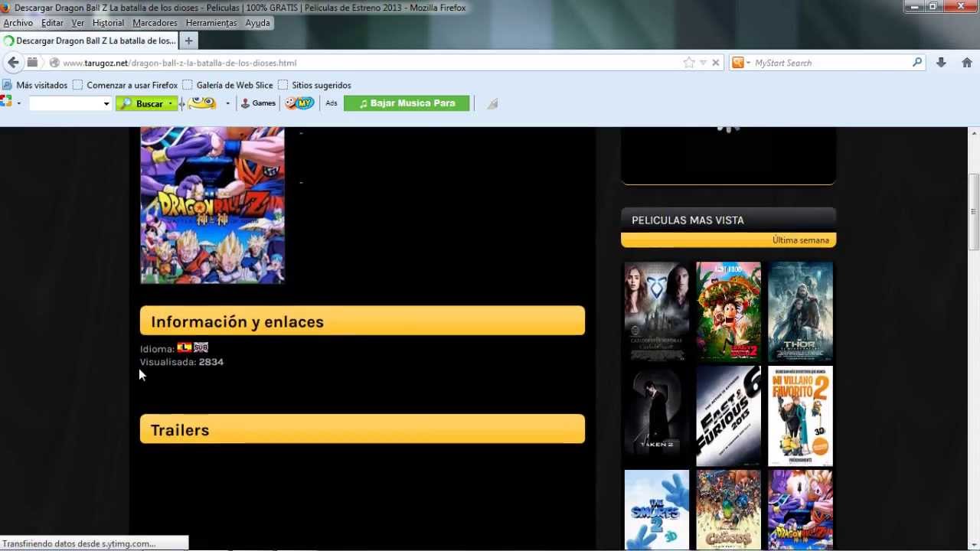Screen dimensions: 980x551
Task: Open the Taken 2 poster thumbnail
Action: point(657,416)
